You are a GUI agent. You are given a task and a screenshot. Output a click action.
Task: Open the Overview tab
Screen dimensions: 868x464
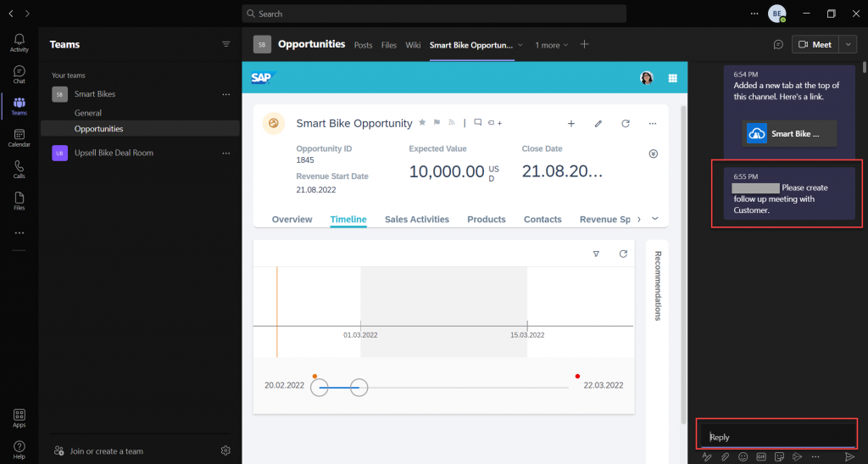pos(292,219)
